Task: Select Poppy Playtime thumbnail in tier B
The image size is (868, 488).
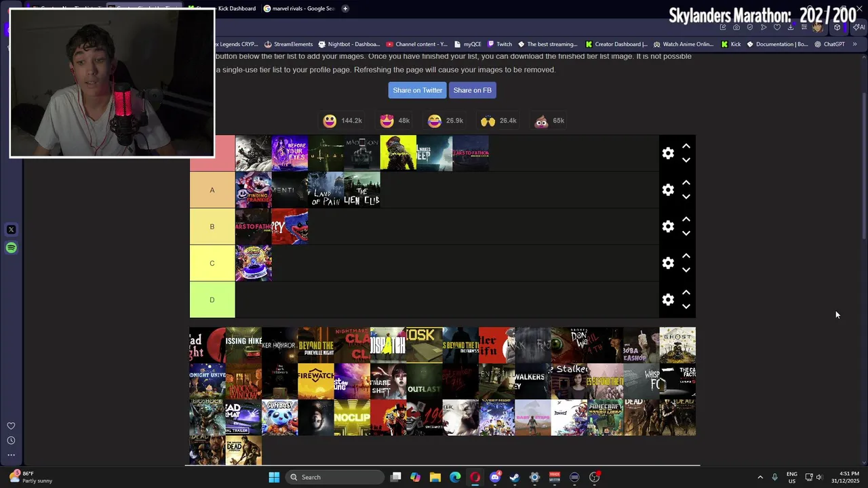Action: point(290,226)
